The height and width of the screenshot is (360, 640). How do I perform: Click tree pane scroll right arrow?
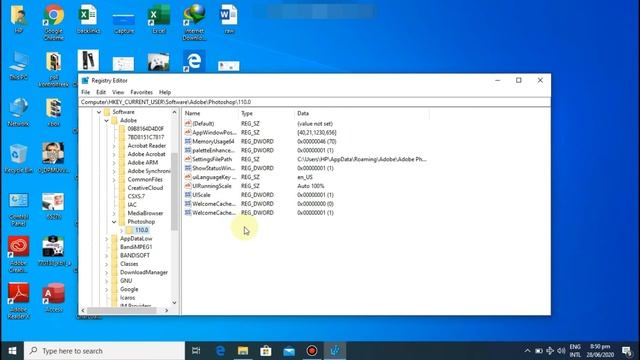167,311
